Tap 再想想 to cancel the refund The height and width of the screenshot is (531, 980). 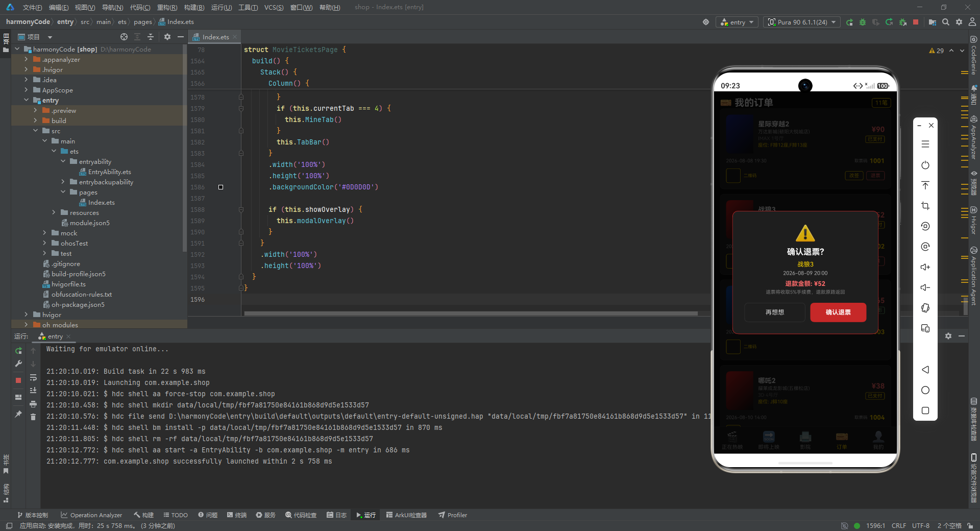pos(774,312)
